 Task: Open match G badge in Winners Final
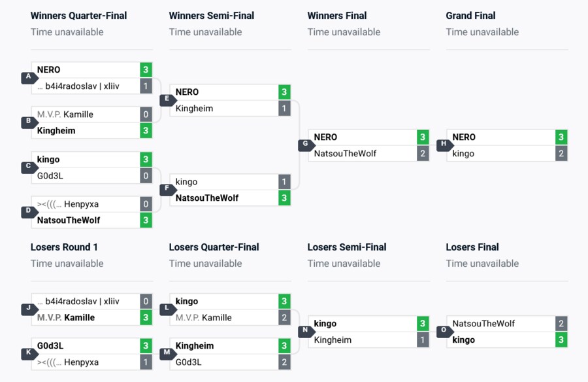pos(304,145)
